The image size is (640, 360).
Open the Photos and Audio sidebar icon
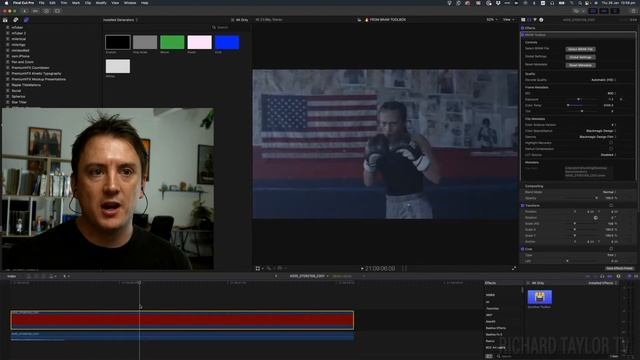coord(16,20)
